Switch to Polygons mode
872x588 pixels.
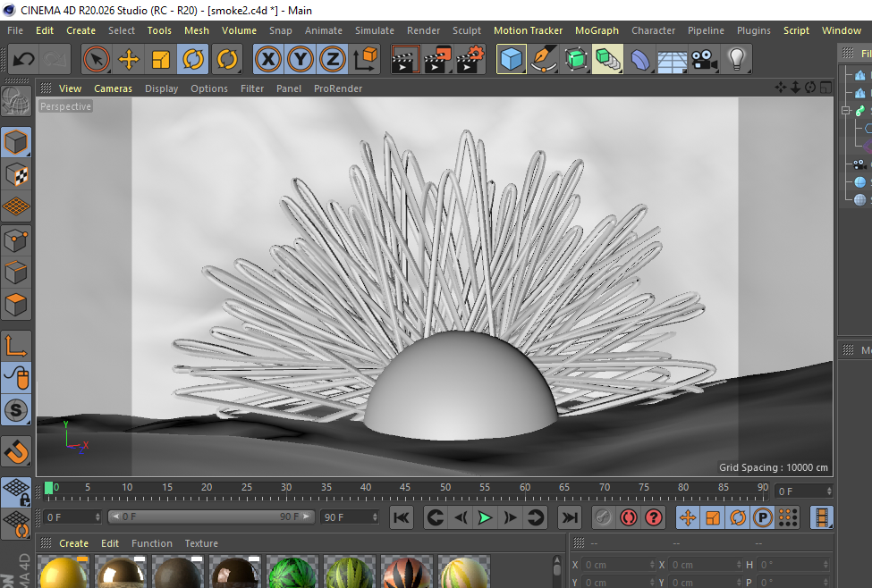(16, 305)
